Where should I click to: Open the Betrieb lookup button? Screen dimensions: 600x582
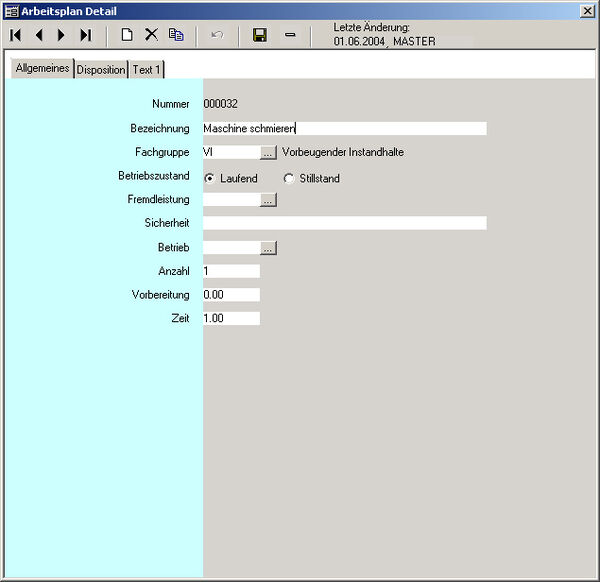(268, 248)
